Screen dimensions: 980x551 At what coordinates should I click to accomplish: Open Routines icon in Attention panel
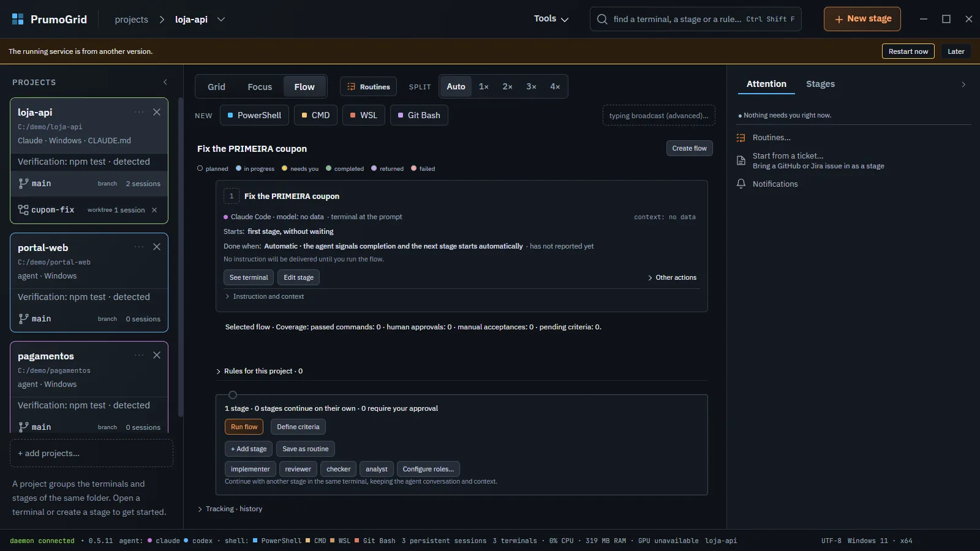click(741, 138)
